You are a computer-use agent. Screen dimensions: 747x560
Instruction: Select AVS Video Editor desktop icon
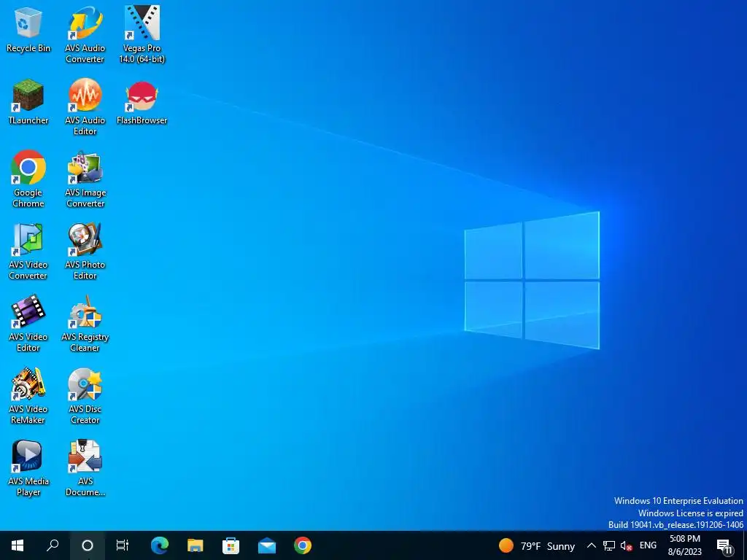click(x=28, y=324)
